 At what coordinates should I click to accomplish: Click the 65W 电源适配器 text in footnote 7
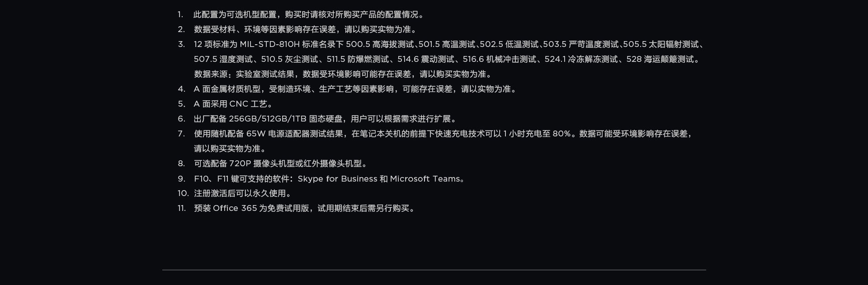pos(290,134)
